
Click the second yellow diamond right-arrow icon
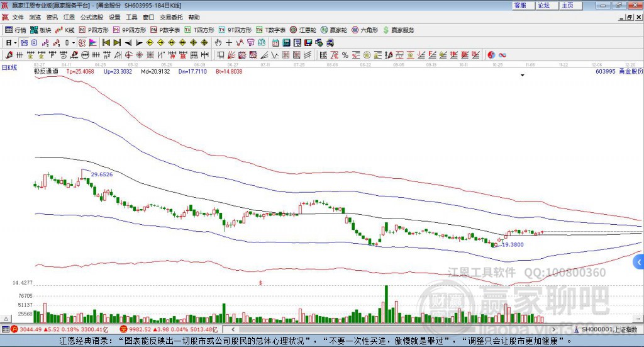(x=160, y=43)
